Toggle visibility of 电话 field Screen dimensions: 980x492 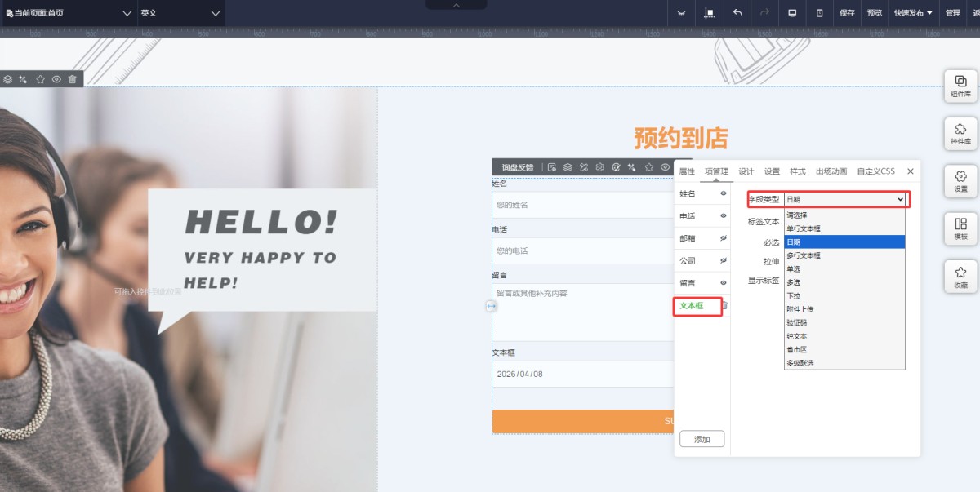(723, 216)
